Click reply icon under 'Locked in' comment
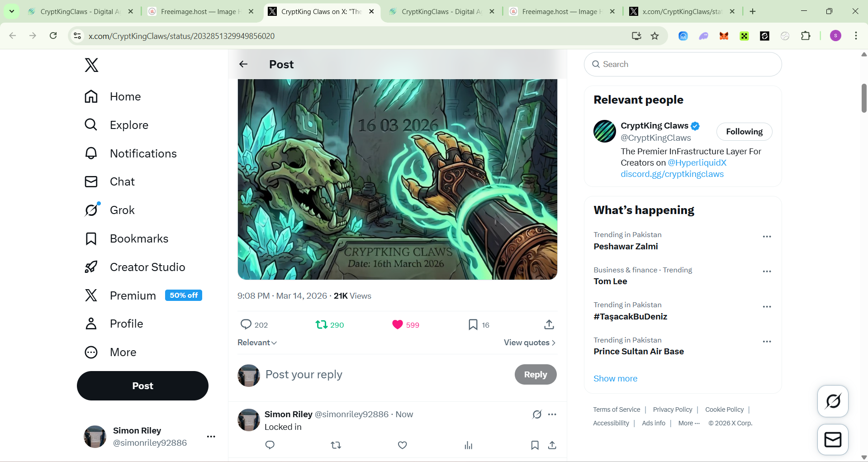868x462 pixels. pos(270,445)
